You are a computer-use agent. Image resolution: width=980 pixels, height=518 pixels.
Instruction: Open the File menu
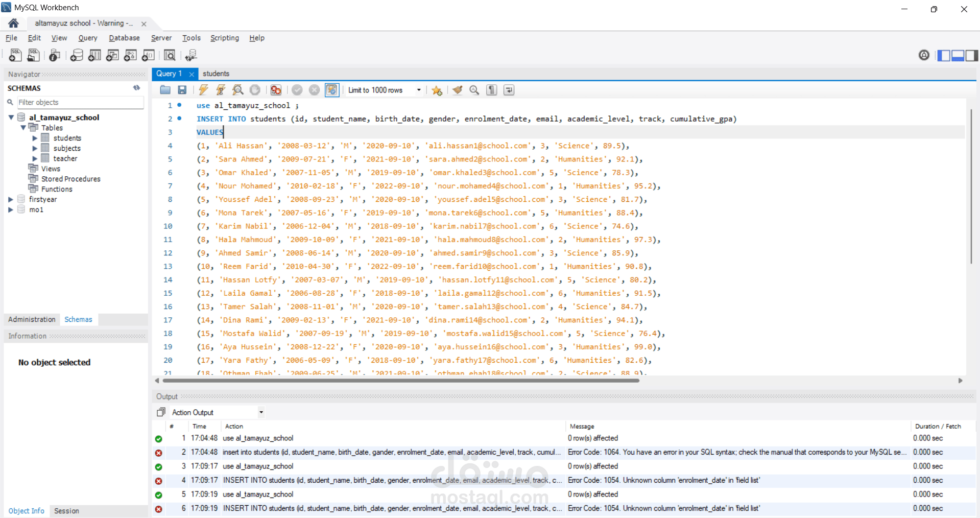click(x=11, y=38)
